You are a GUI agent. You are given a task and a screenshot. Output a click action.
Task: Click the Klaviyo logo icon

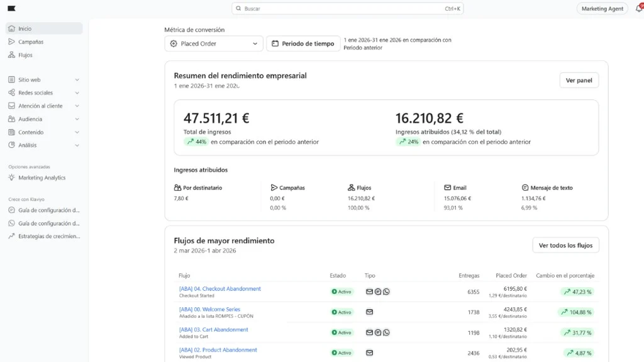click(x=12, y=8)
